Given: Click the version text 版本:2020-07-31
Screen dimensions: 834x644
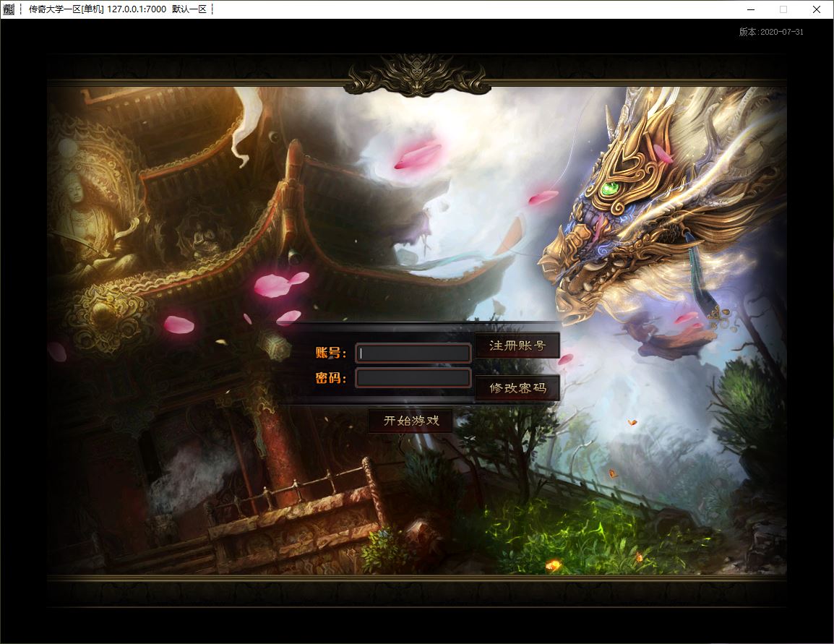Looking at the screenshot, I should pos(771,32).
